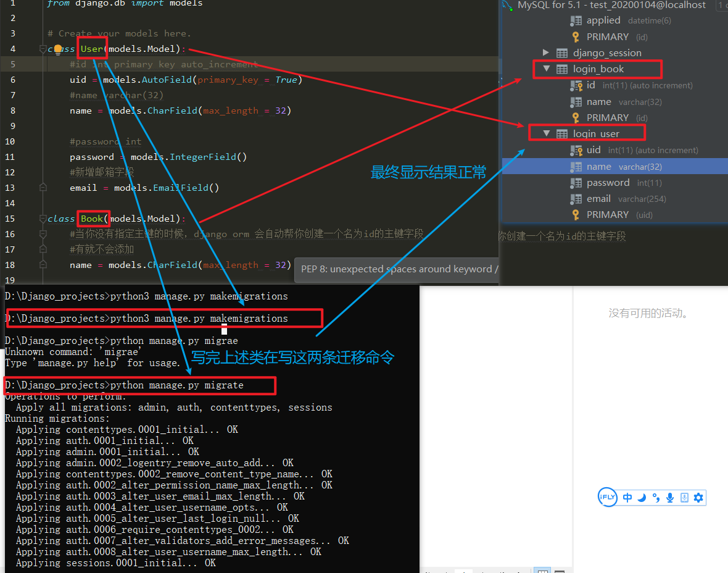Click the MySQL data source connection icon
This screenshot has height=573, width=728.
507,6
